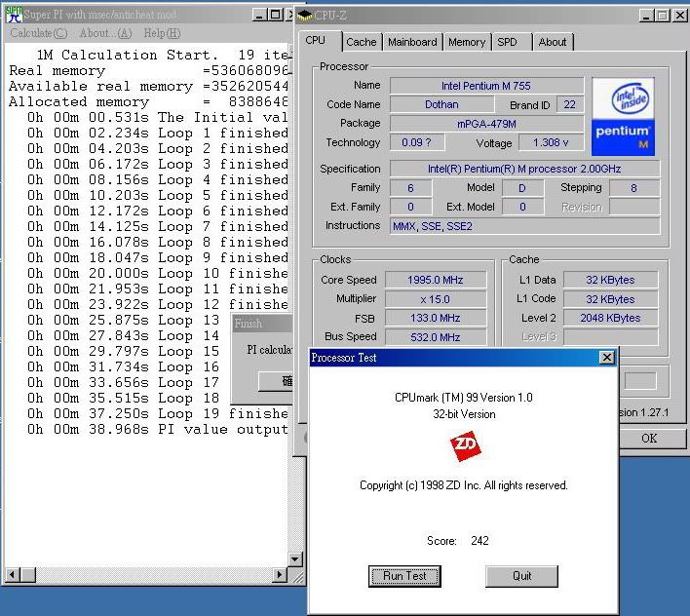
Task: Click the Brand ID value 22
Action: point(570,104)
